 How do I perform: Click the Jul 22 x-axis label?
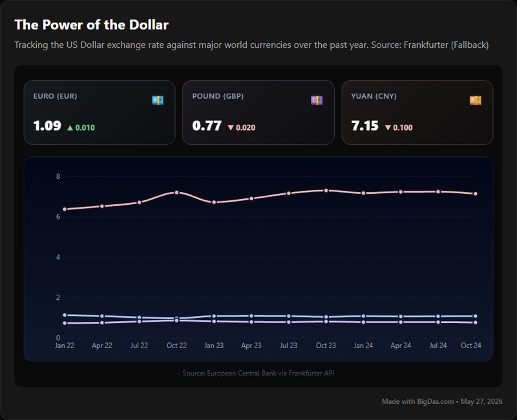tap(139, 346)
